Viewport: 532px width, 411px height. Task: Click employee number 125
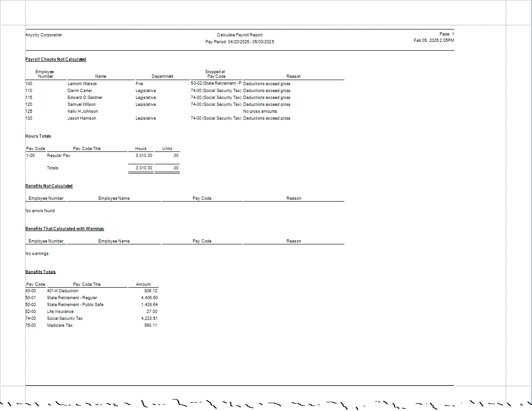point(29,111)
